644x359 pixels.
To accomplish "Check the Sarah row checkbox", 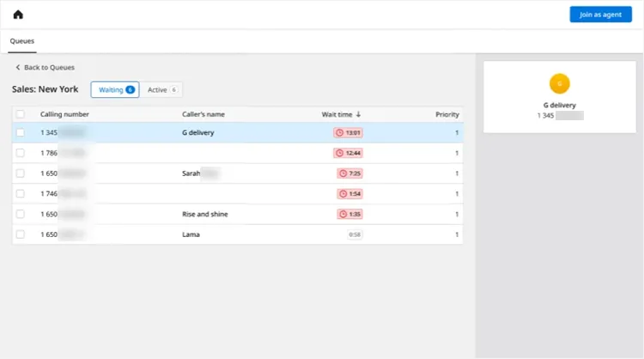I will (x=20, y=173).
